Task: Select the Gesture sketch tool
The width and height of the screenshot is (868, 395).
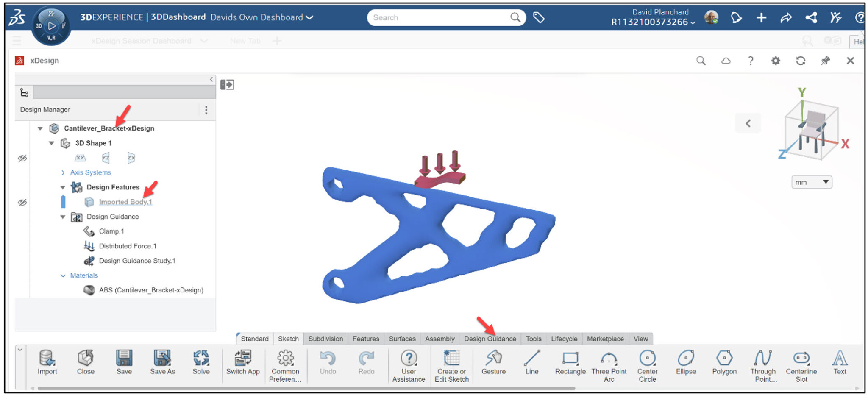Action: click(494, 362)
